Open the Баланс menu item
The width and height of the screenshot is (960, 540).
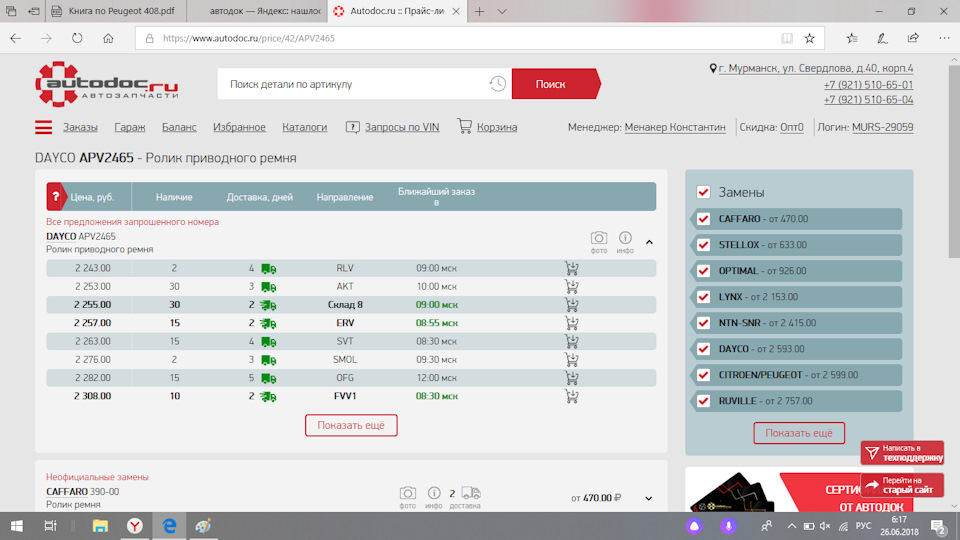tap(179, 127)
